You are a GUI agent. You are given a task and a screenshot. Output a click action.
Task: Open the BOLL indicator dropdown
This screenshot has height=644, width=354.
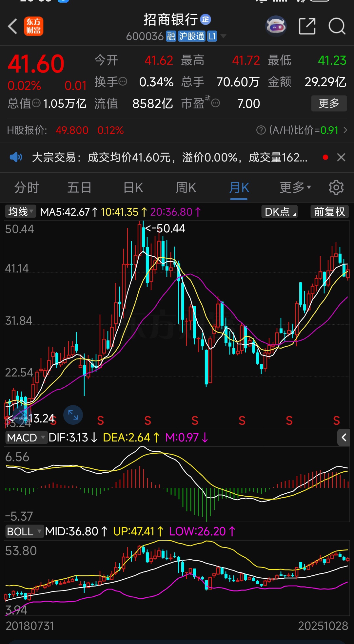coord(25,531)
